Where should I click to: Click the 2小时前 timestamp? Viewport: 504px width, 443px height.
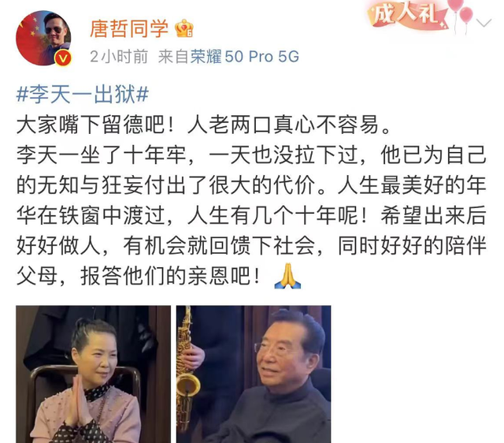coord(119,57)
